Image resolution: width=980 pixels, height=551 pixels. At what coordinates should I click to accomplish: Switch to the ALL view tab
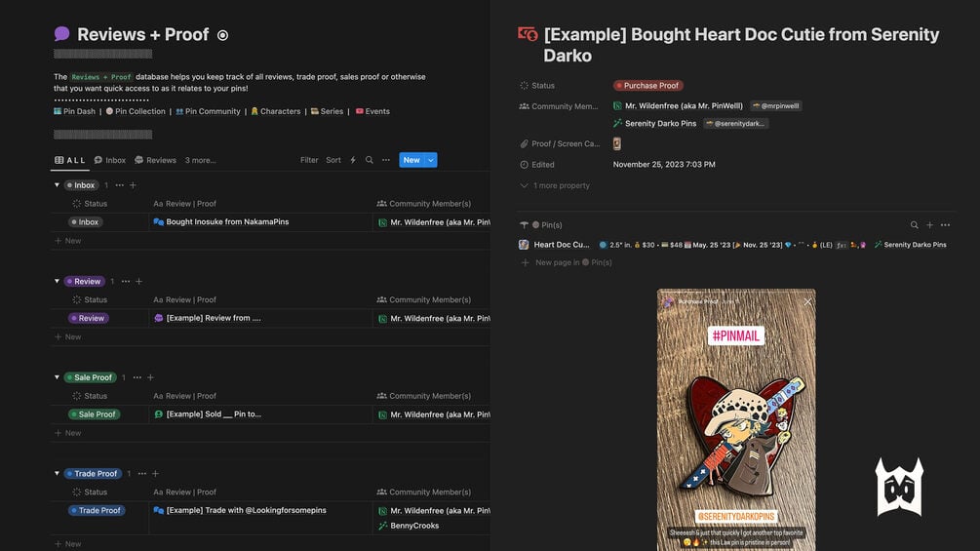(x=70, y=160)
